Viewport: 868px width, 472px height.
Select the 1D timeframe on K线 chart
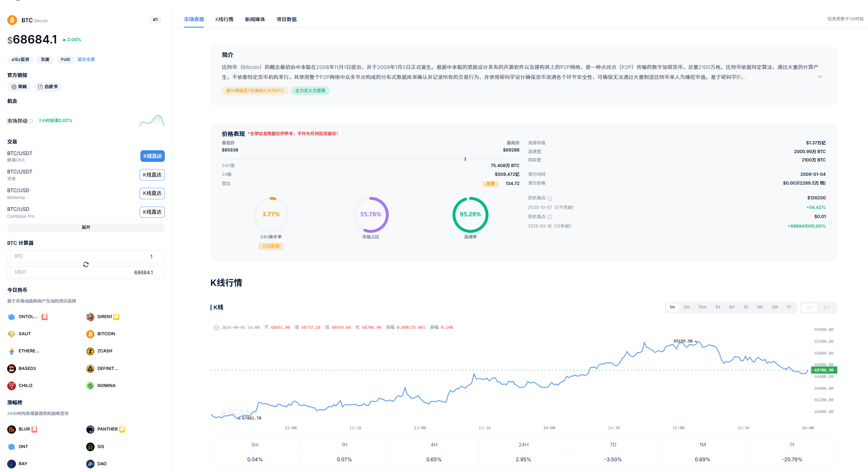(x=746, y=307)
